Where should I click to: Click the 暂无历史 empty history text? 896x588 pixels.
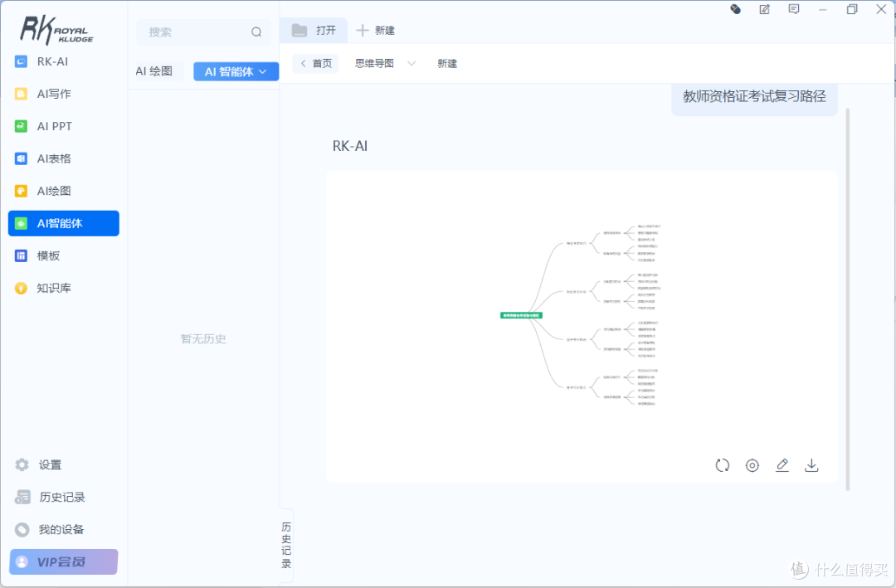coord(203,339)
